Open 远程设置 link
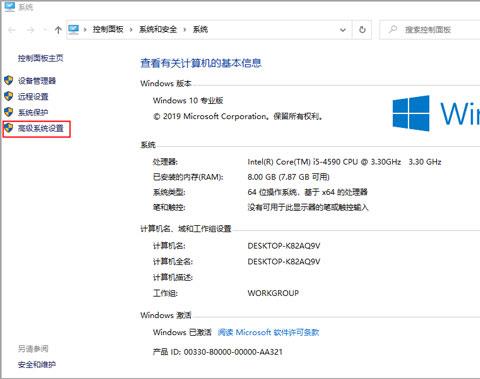This screenshot has height=379, width=480. click(33, 97)
